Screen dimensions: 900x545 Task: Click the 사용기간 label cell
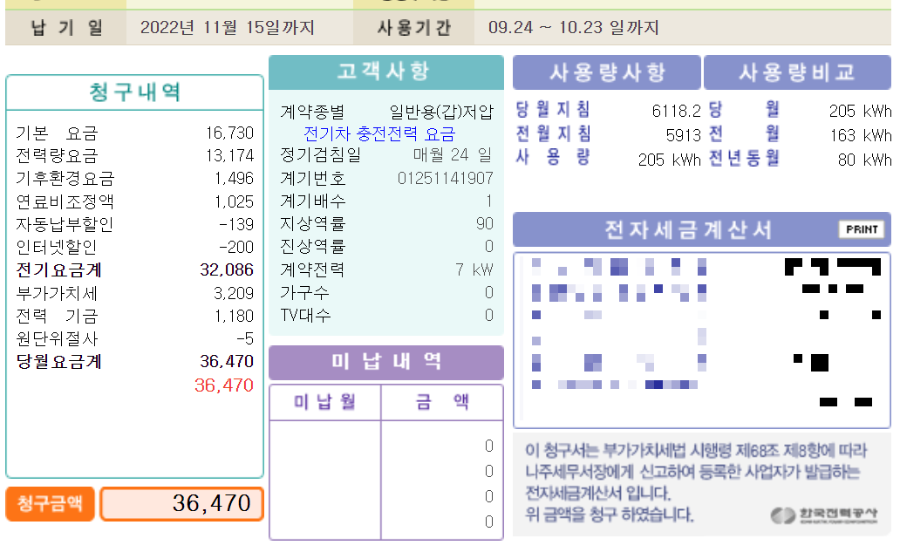[414, 28]
